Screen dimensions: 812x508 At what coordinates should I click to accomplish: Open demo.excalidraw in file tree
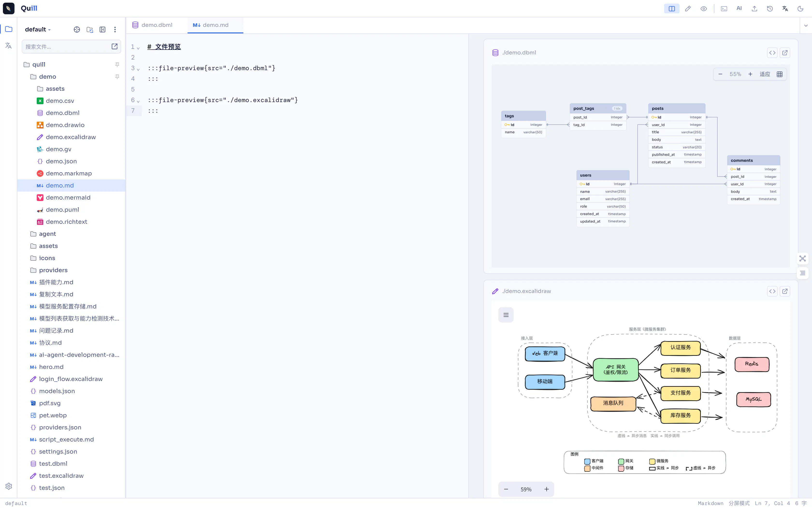(x=71, y=137)
